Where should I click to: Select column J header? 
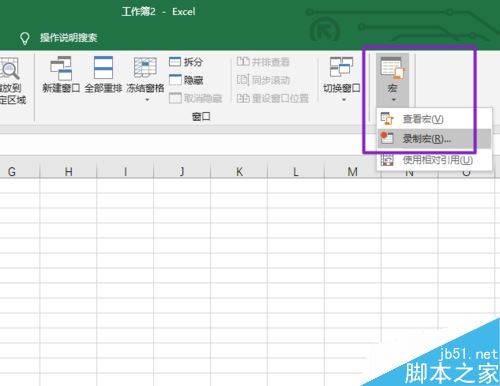tap(182, 171)
